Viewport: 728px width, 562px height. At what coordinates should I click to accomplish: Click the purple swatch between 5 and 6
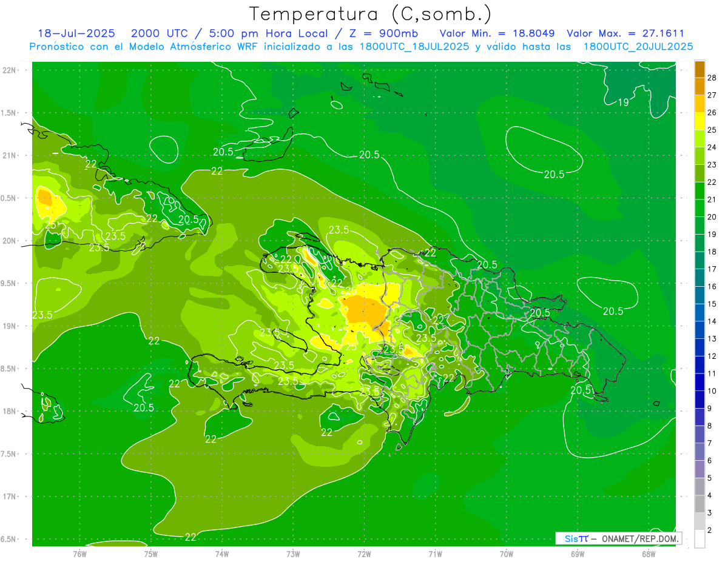[x=699, y=469]
